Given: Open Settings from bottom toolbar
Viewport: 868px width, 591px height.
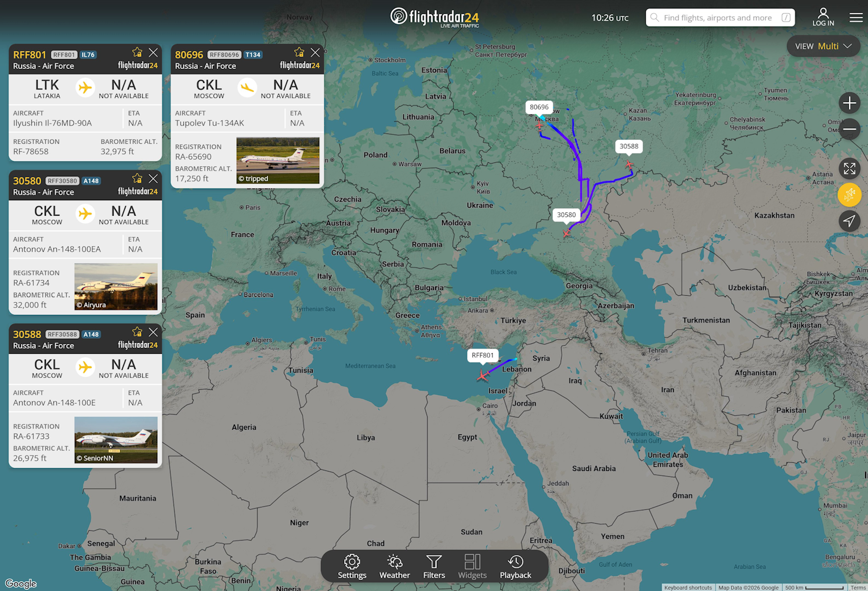Looking at the screenshot, I should point(352,567).
